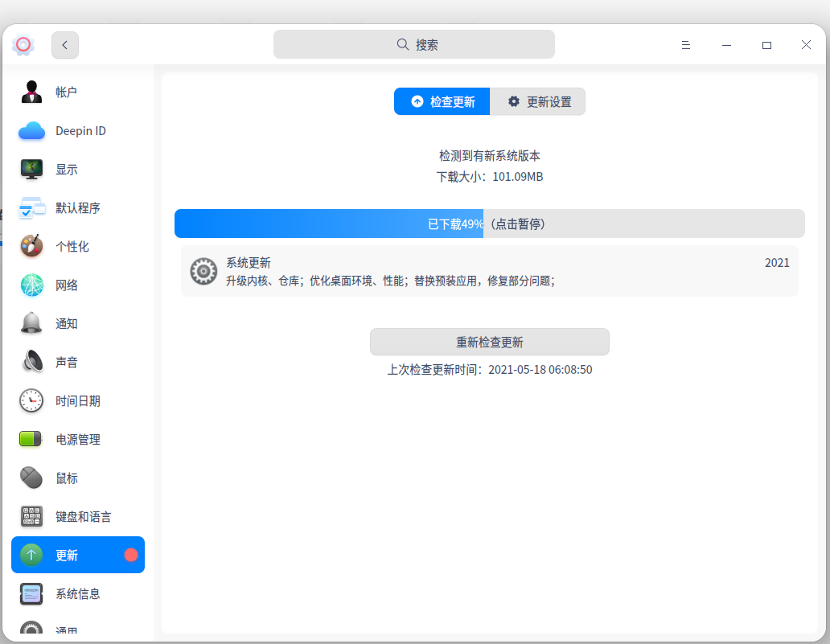The image size is (830, 644).
Task: Select 键盘和语言 in the sidebar
Action: [84, 517]
